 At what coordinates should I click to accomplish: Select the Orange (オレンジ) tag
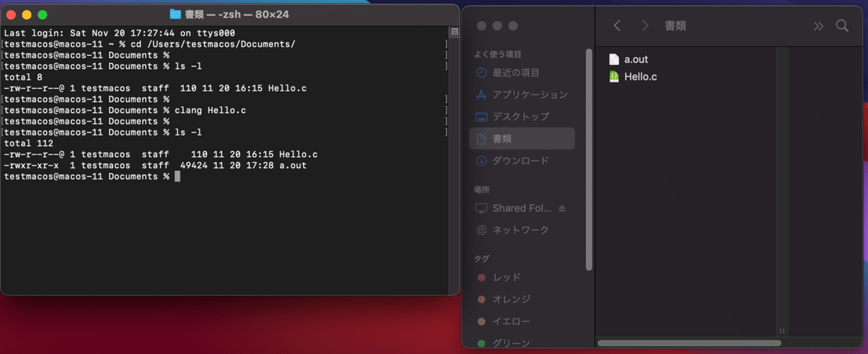tap(522, 299)
